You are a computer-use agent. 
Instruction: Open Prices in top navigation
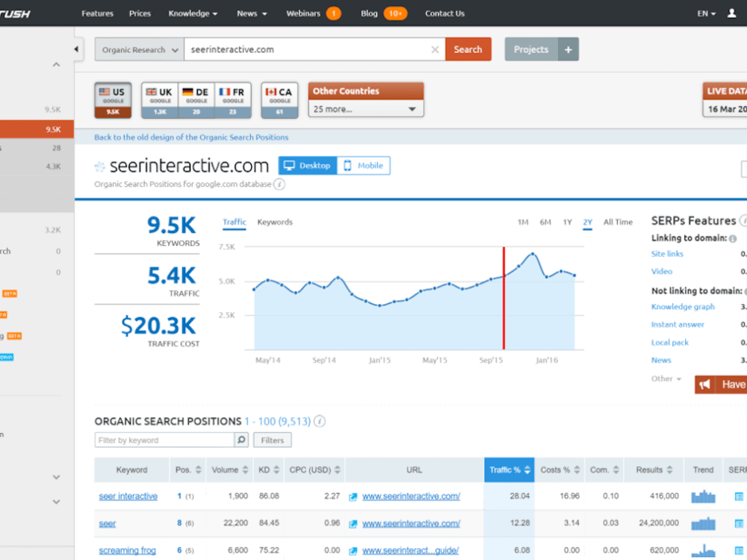(140, 13)
